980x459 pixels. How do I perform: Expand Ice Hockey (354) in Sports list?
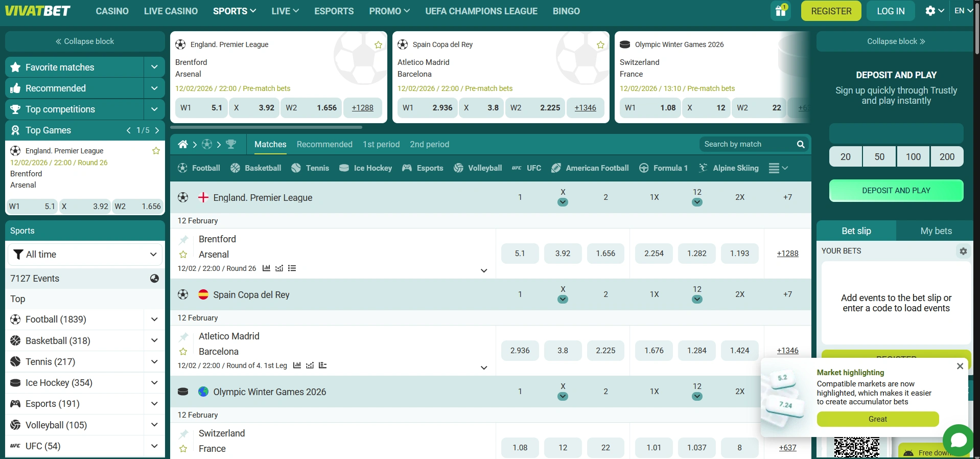coord(154,383)
